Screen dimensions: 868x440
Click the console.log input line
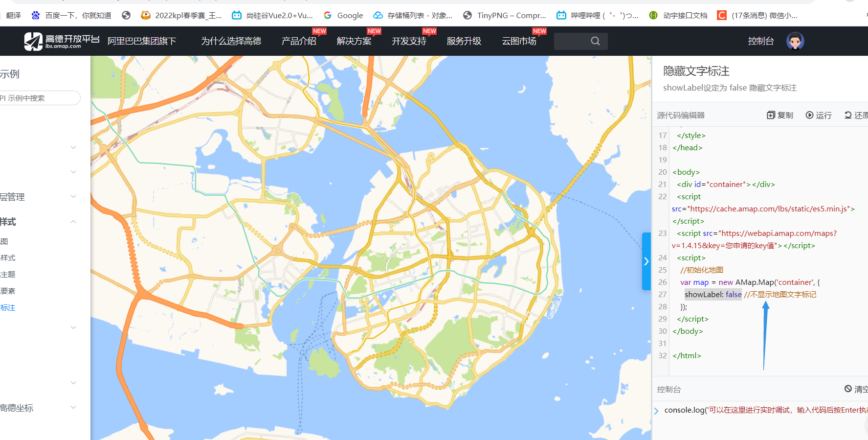766,410
